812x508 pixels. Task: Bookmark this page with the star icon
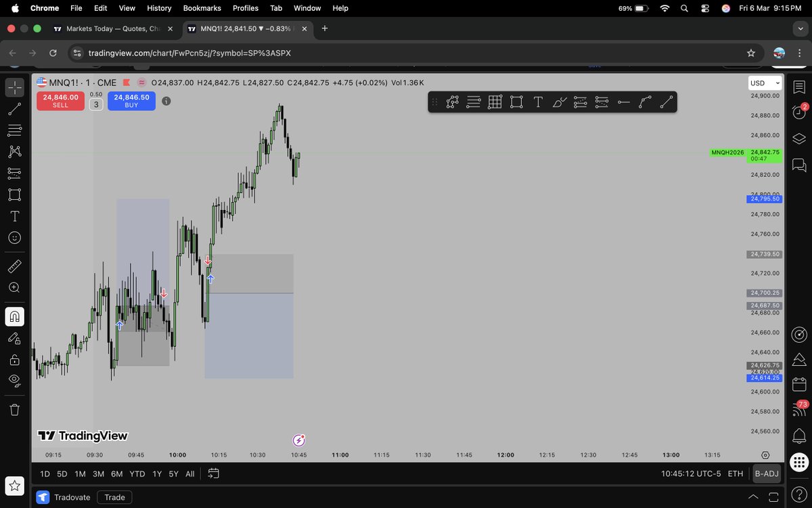coord(751,53)
